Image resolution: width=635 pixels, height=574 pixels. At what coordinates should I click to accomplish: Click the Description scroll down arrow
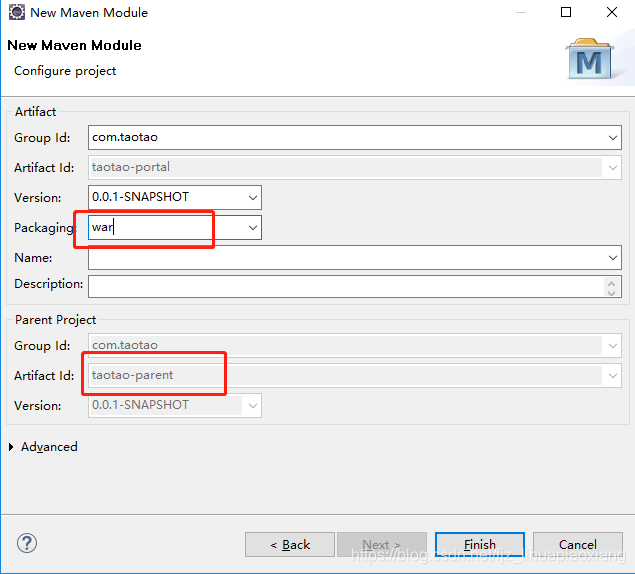click(612, 292)
